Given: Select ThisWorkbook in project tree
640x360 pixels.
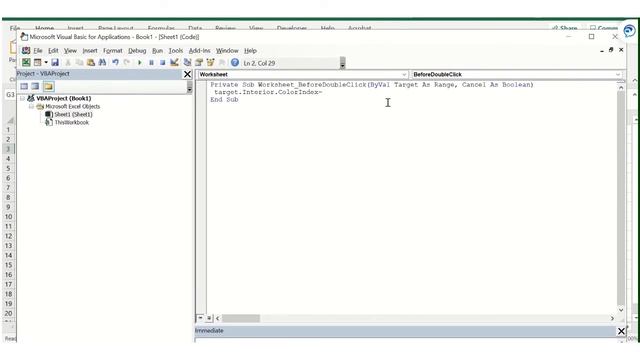Looking at the screenshot, I should [71, 122].
